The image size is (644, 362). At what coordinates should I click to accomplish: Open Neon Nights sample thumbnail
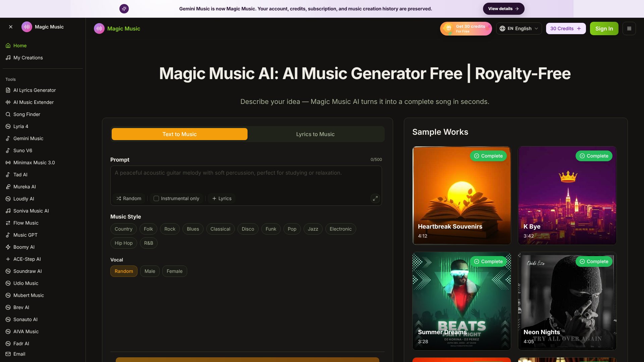567,301
